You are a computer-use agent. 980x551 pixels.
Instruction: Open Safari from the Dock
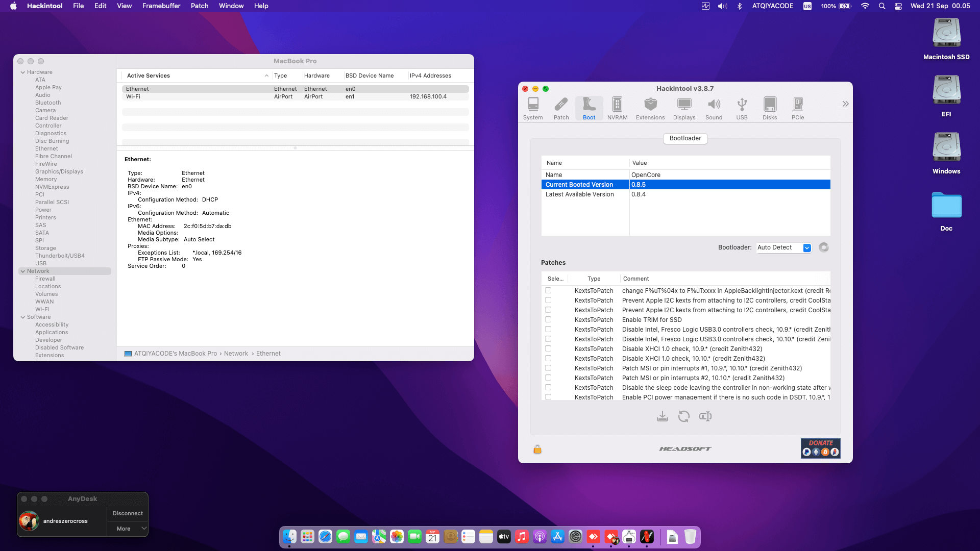(325, 537)
